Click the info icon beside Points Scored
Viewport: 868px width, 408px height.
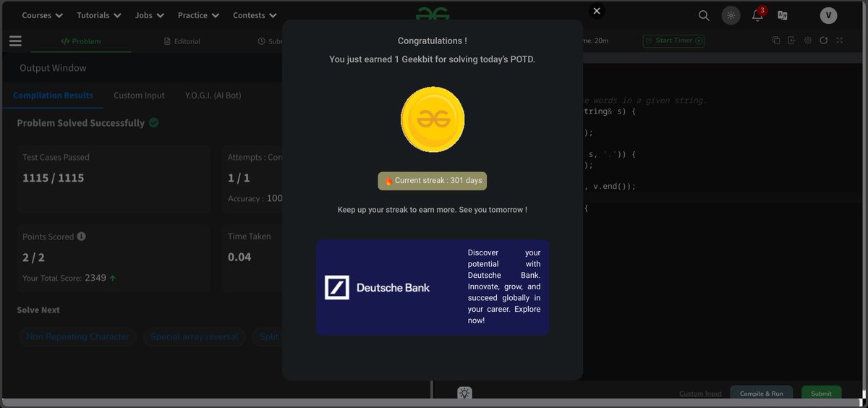[x=81, y=237]
